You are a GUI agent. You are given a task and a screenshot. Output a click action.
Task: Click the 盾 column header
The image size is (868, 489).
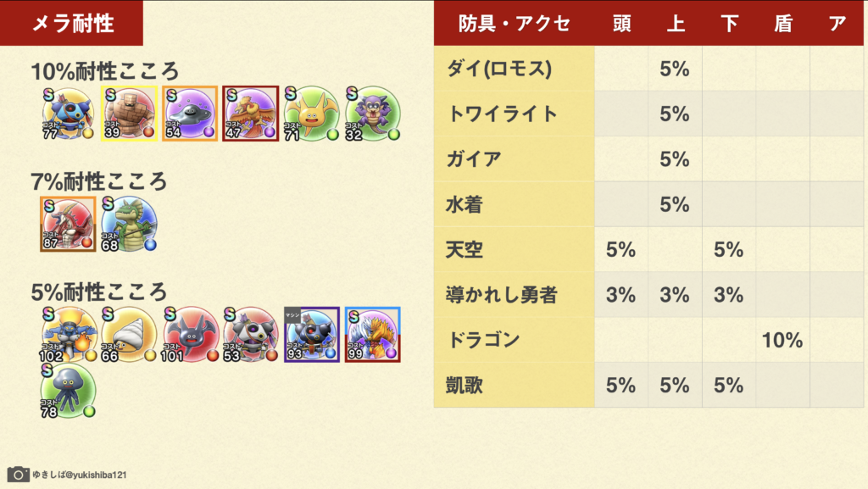tap(782, 23)
